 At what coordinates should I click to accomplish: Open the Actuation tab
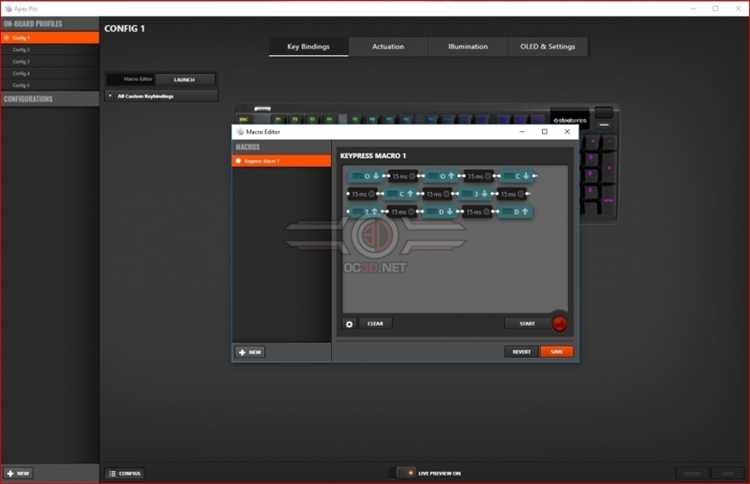(388, 46)
